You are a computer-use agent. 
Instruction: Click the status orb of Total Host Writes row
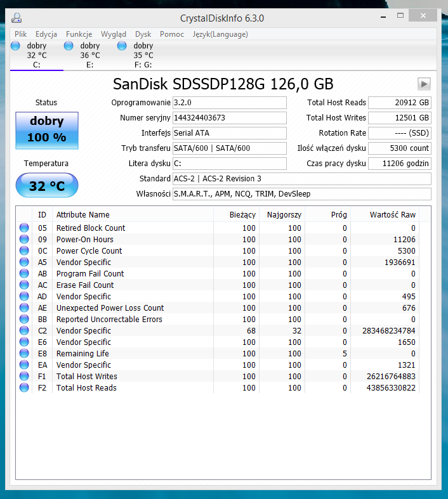(24, 377)
